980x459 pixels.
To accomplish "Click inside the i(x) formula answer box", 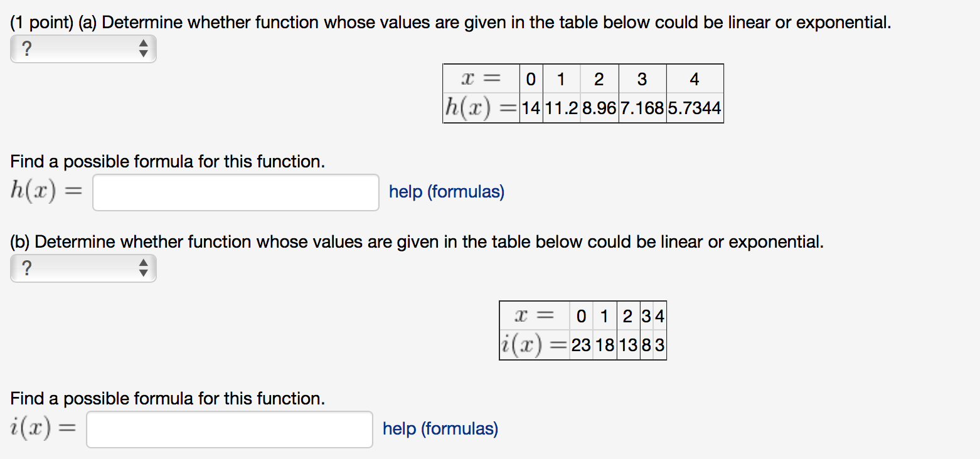I will tap(229, 429).
